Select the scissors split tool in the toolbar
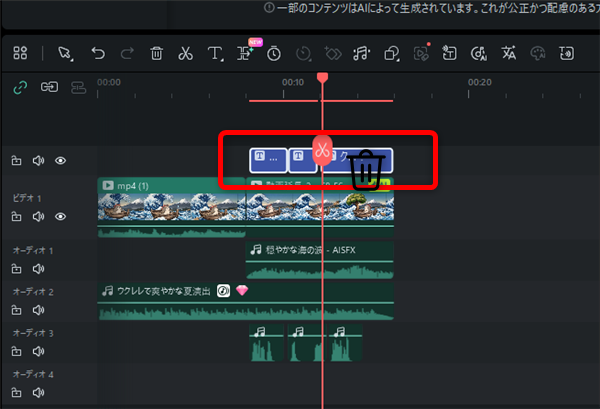Screen dimensions: 600x409 click(186, 53)
